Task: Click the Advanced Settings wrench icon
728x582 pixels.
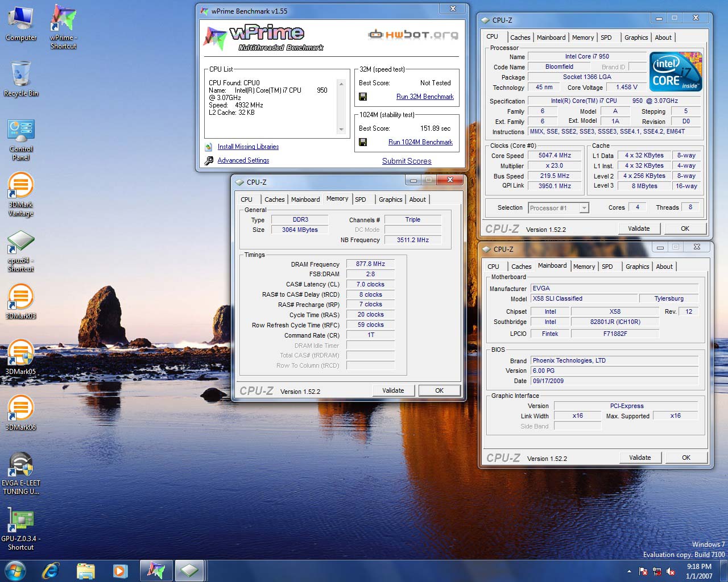Action: (209, 160)
